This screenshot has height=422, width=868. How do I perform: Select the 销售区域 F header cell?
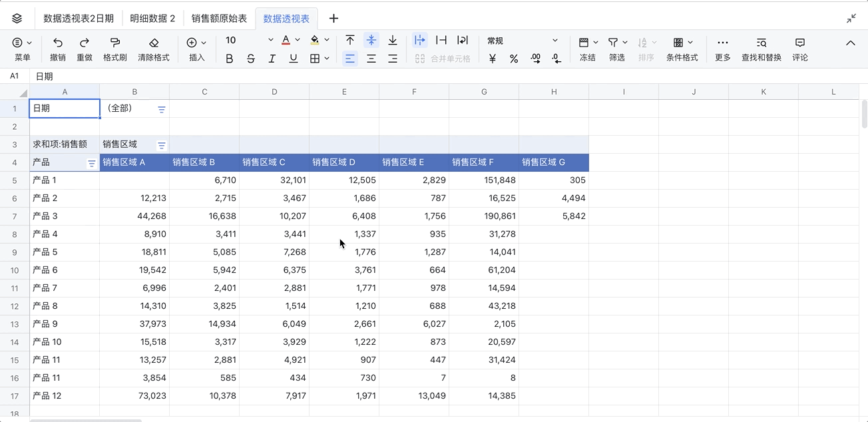(x=484, y=162)
